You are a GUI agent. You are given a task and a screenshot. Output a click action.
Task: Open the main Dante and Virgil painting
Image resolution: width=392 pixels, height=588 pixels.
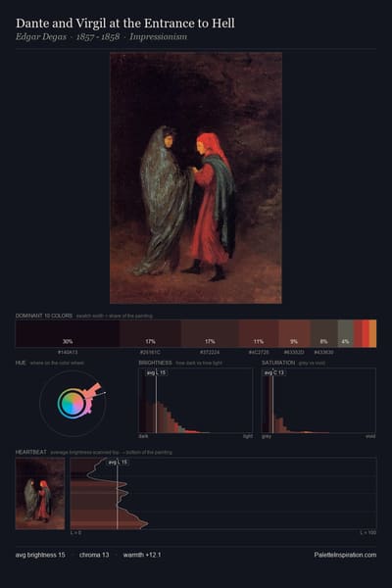[x=196, y=177]
